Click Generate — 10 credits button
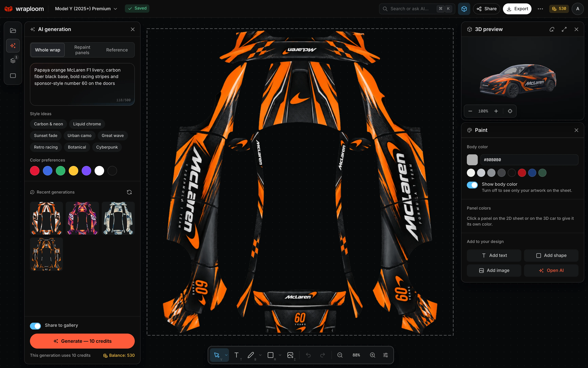 tap(82, 341)
